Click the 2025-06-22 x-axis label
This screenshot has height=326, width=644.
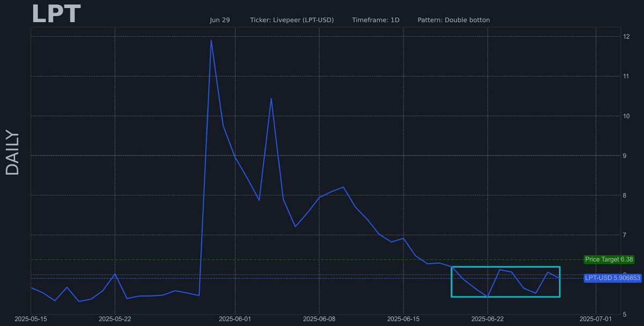point(487,318)
